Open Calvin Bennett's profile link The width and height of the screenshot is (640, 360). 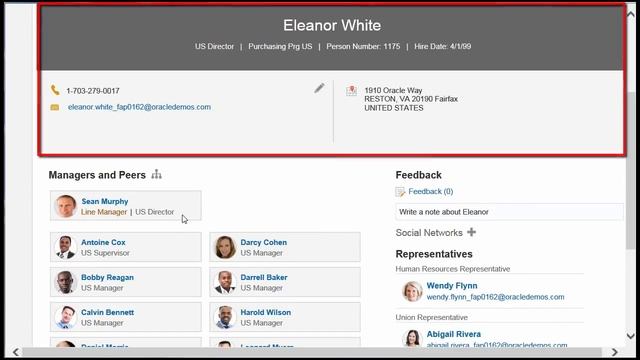[x=107, y=312]
